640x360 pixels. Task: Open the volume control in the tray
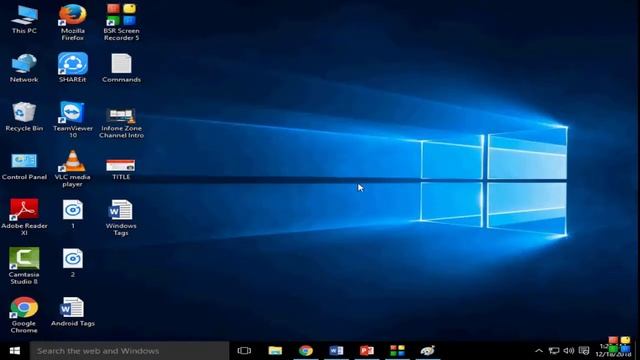[569, 351]
